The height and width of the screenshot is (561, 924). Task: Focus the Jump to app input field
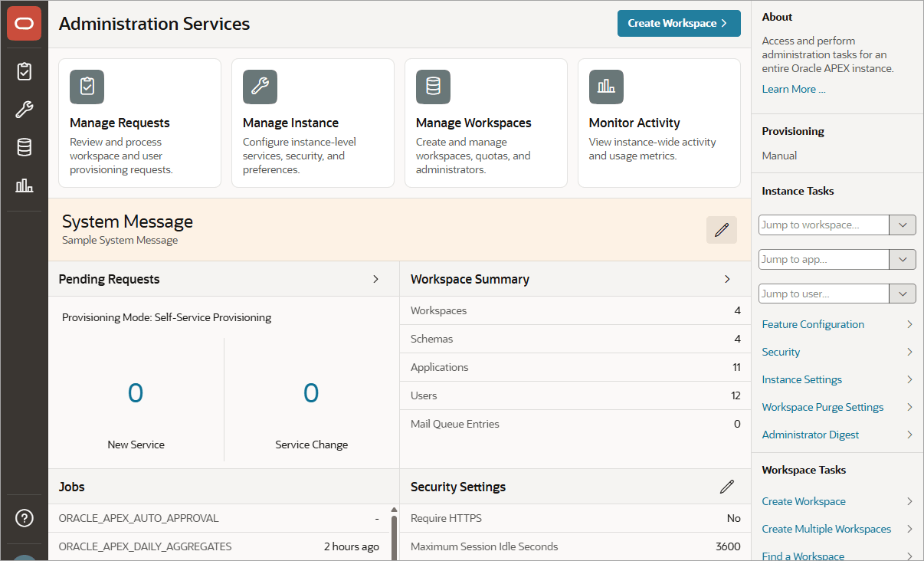[824, 259]
